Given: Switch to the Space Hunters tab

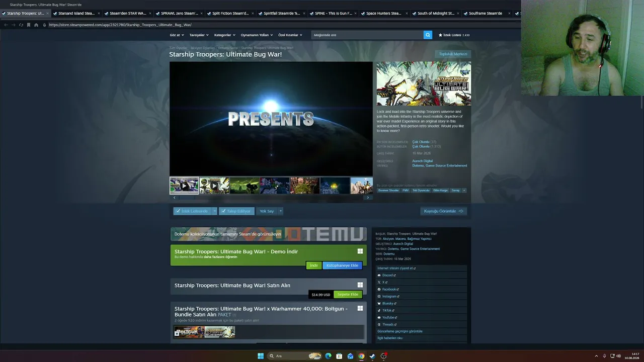Looking at the screenshot, I should [x=384, y=14].
